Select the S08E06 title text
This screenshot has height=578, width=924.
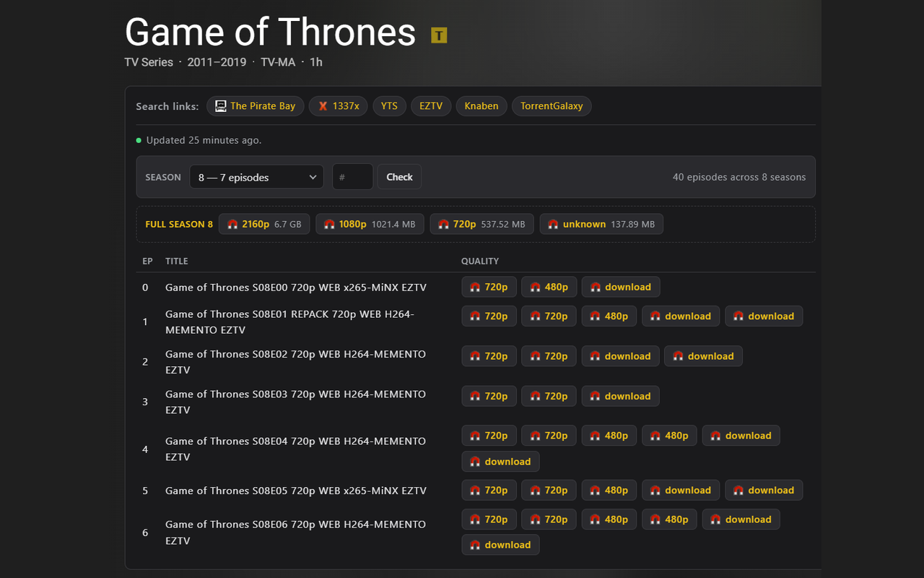point(295,532)
